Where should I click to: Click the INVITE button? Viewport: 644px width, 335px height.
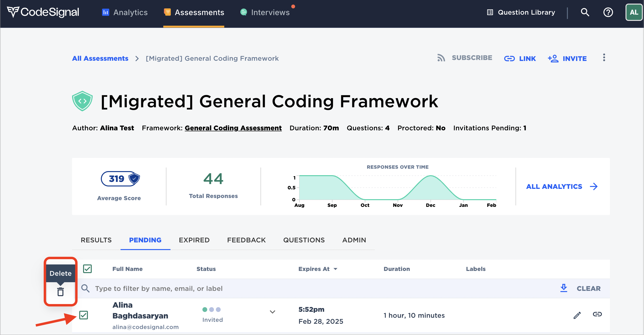coord(567,59)
